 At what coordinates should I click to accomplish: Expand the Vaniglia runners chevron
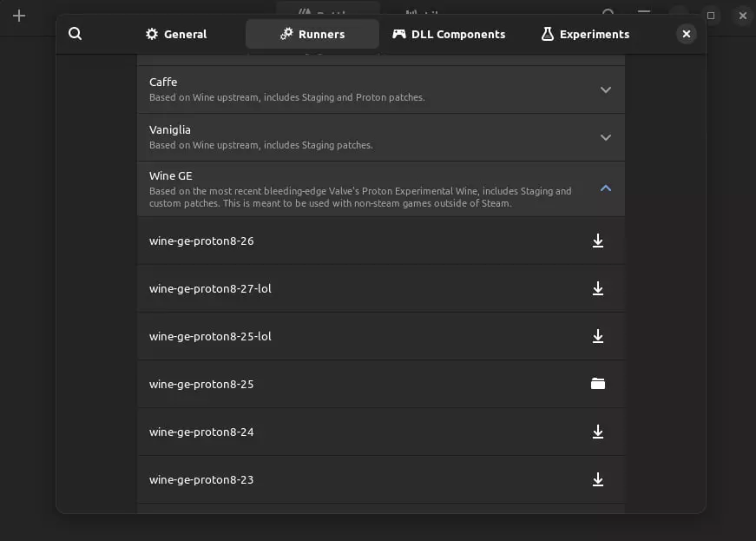(606, 137)
